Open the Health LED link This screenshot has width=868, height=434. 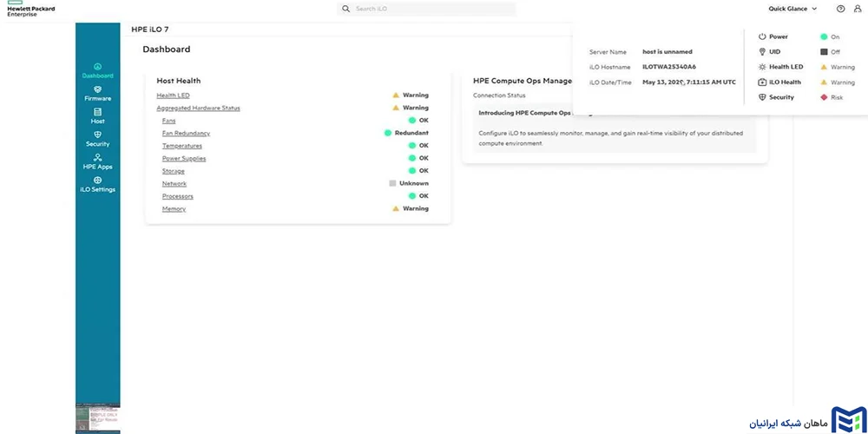(x=173, y=95)
